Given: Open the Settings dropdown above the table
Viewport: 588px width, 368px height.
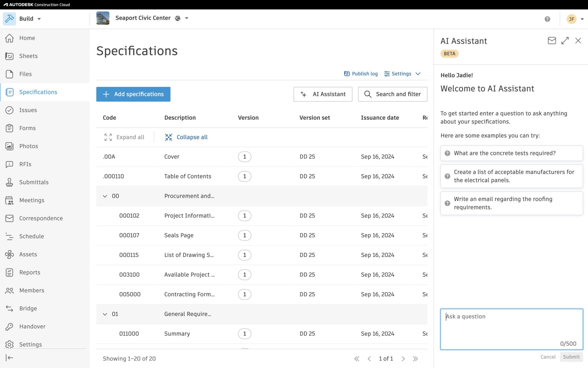Looking at the screenshot, I should [x=402, y=73].
